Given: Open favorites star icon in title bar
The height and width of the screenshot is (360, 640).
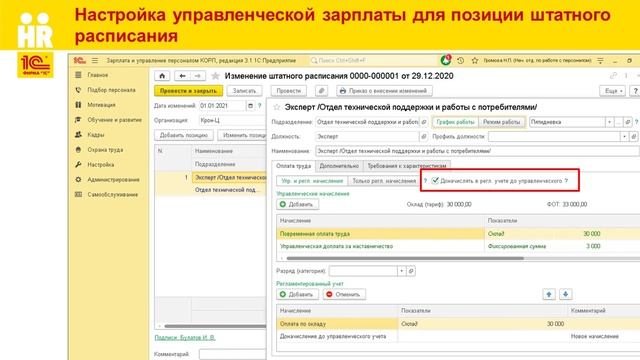Looking at the screenshot, I should (x=475, y=60).
